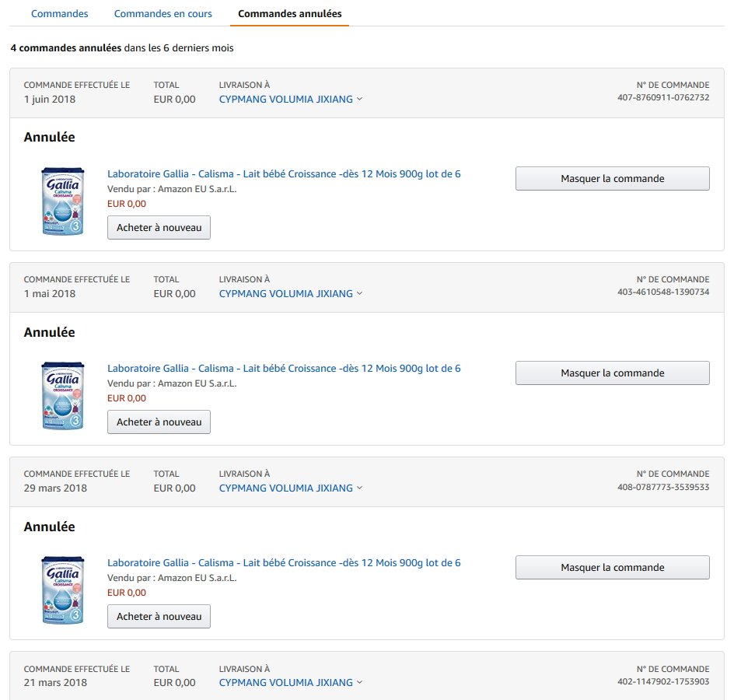This screenshot has height=700, width=734.
Task: Select the Commandes annulées tab
Action: [x=290, y=13]
